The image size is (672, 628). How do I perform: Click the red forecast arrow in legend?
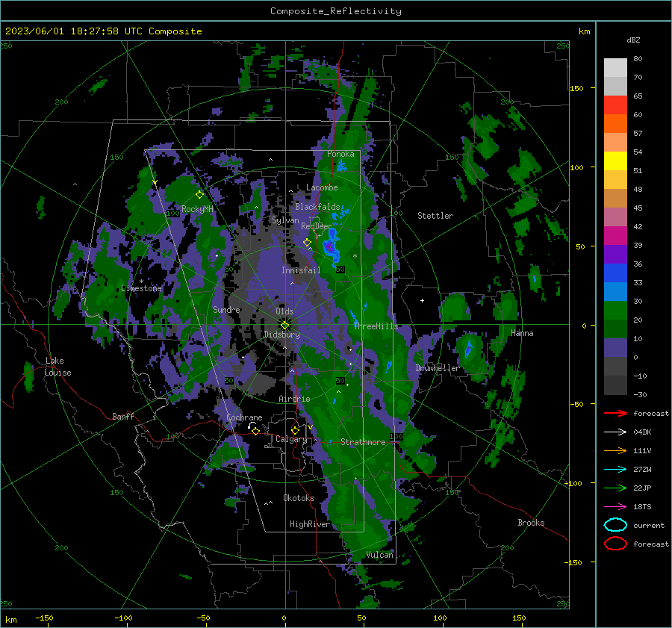click(x=615, y=413)
